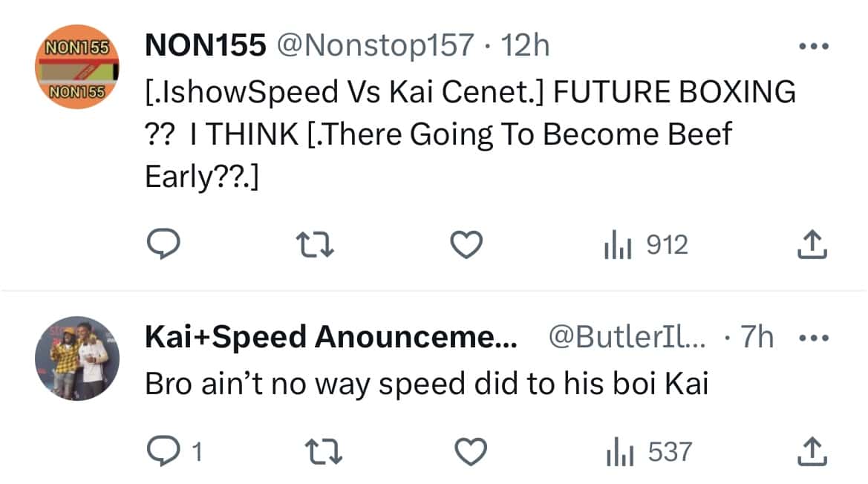Image resolution: width=868 pixels, height=484 pixels.
Task: Open the 12h timestamp permalink
Action: pos(526,46)
